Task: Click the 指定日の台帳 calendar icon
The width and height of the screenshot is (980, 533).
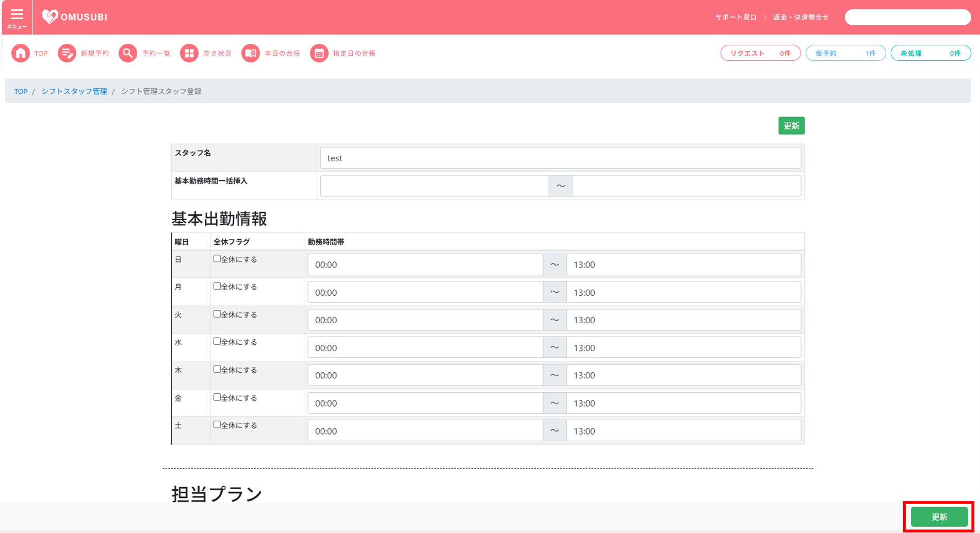Action: 319,53
